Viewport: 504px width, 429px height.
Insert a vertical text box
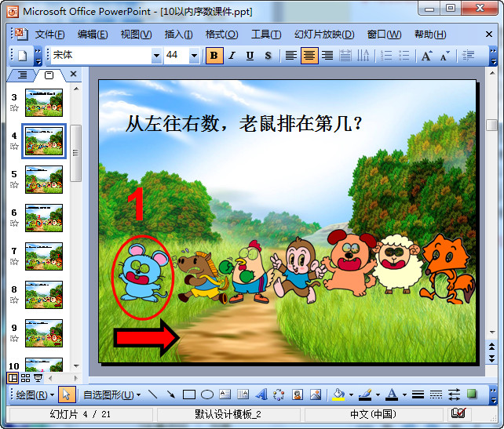243,394
